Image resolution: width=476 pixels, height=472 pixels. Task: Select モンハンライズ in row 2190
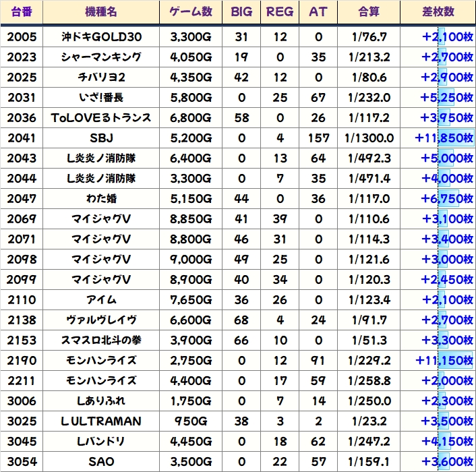pyautogui.click(x=101, y=361)
